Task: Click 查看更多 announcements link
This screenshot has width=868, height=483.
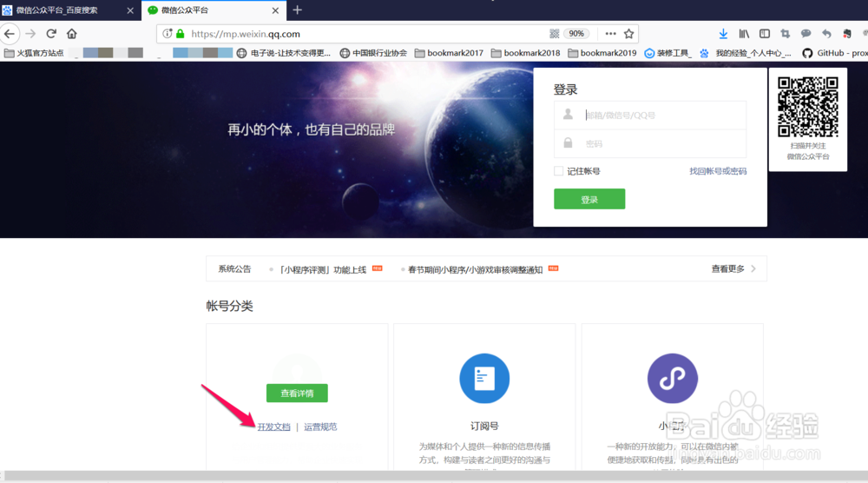Action: 727,268
